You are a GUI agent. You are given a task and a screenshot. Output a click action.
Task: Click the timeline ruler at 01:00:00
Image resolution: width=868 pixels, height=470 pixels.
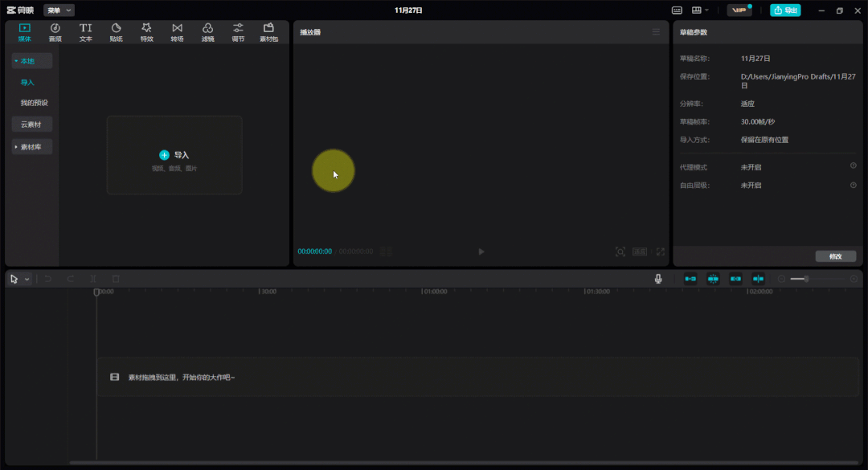click(435, 291)
